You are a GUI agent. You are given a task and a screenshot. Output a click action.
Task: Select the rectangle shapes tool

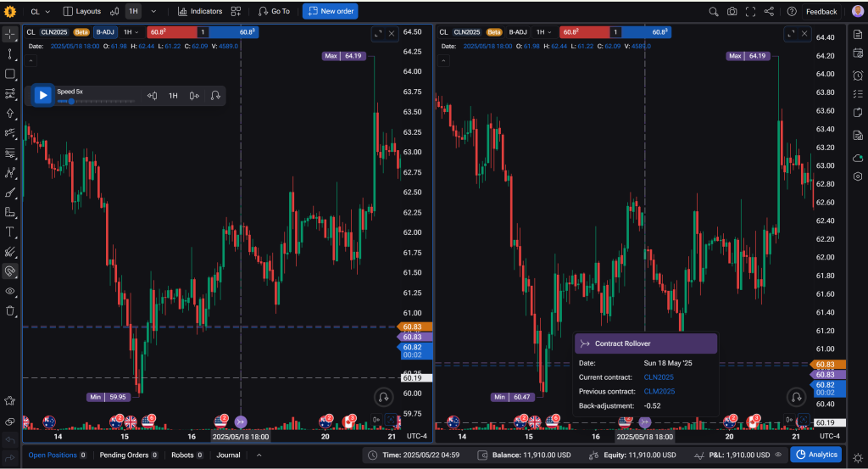[10, 74]
